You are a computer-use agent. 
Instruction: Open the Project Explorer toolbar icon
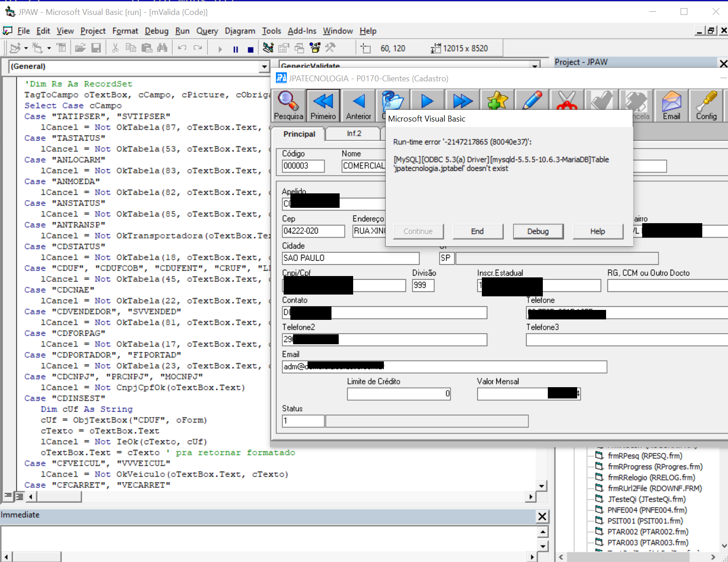click(x=268, y=48)
